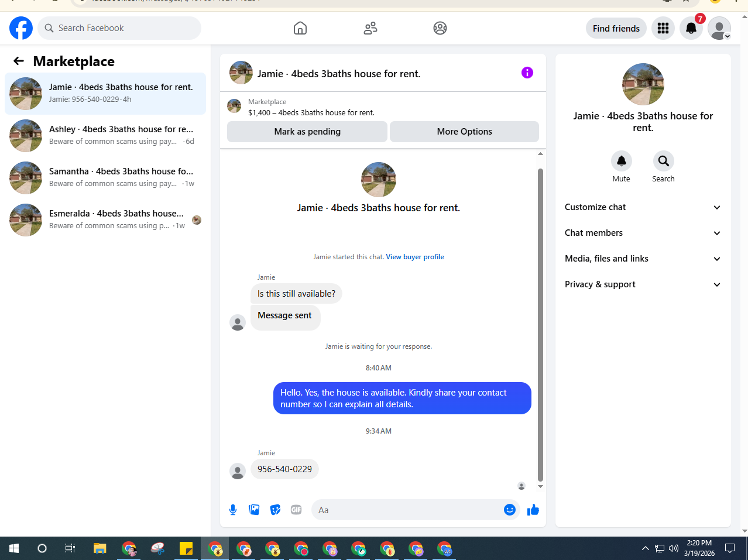Open the Facebook home logo

(21, 28)
